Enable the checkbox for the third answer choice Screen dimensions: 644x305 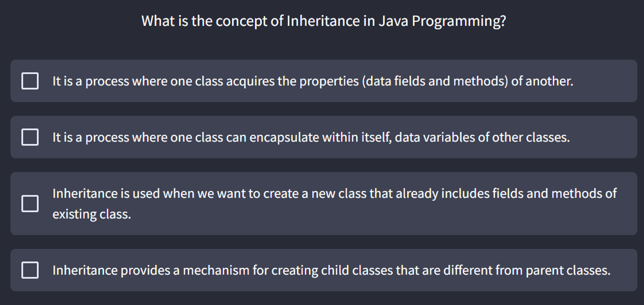(x=30, y=204)
